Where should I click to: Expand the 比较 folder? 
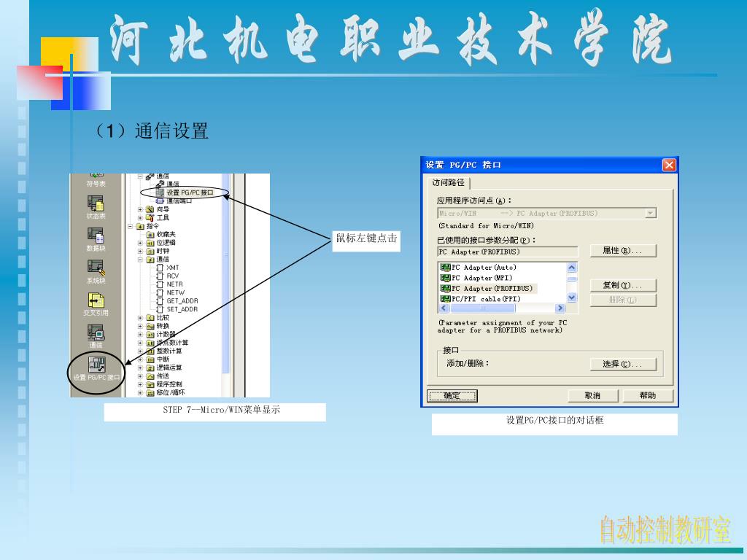(140, 318)
